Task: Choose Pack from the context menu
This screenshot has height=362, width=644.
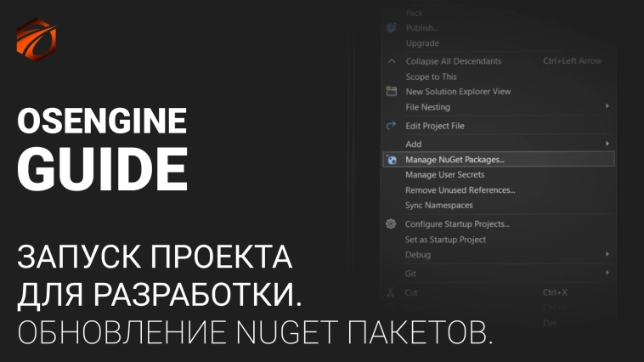Action: 415,13
